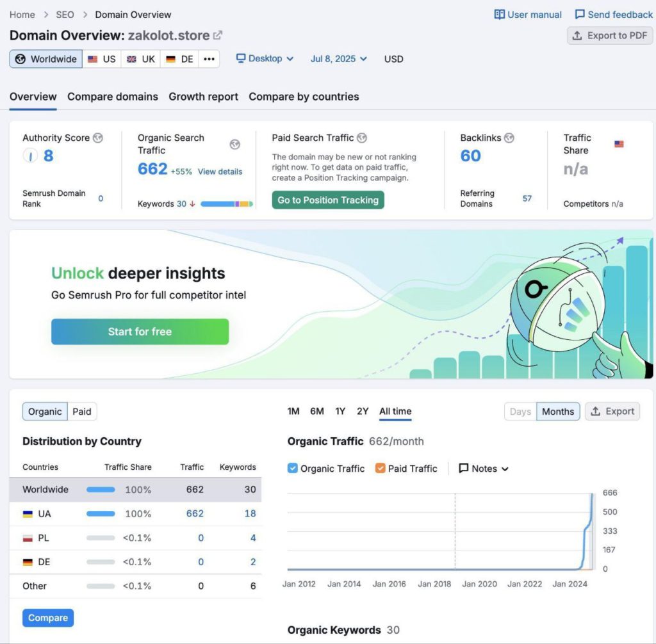Toggle the Paid Traffic checkbox

click(x=381, y=468)
